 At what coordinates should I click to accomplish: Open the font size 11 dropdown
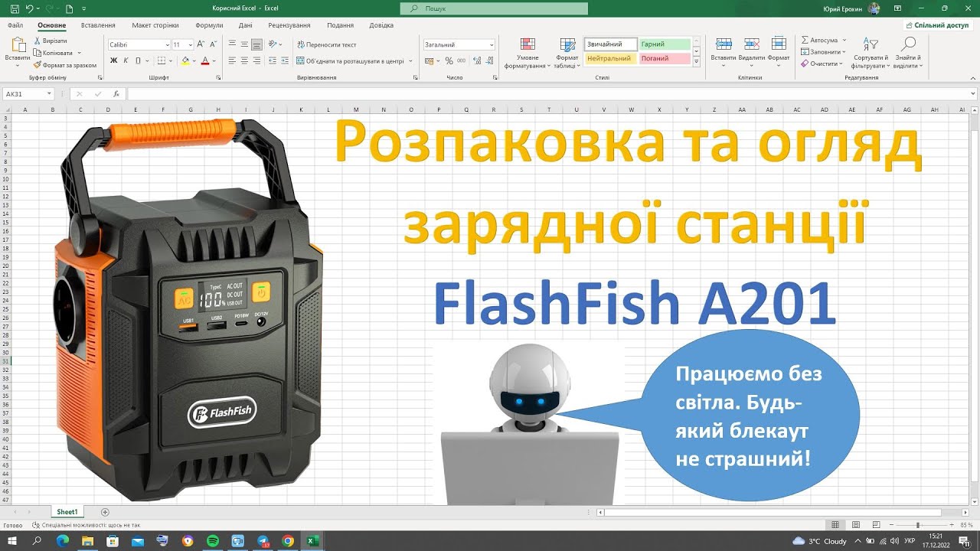point(189,45)
